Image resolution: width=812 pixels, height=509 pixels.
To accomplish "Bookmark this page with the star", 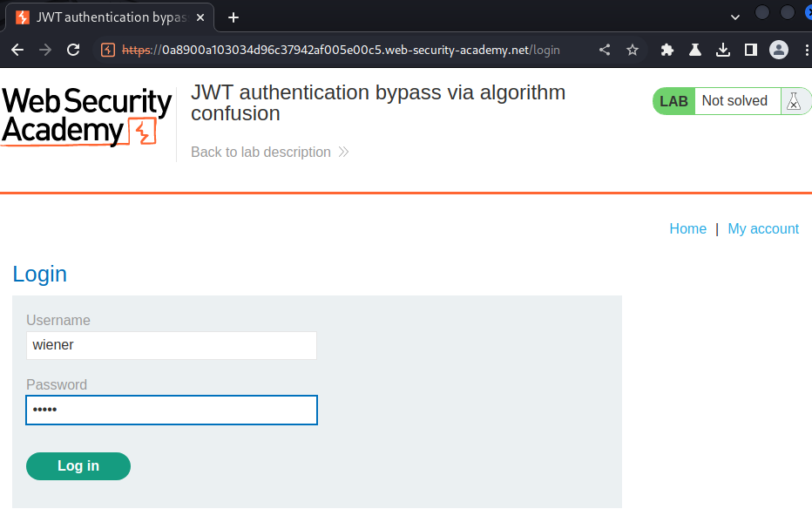I will (x=633, y=50).
